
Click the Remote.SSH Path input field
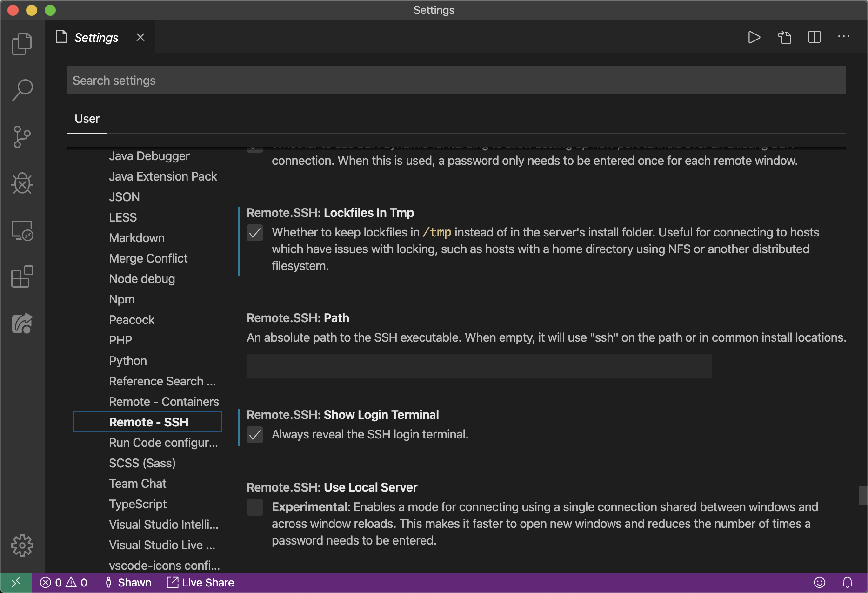479,366
